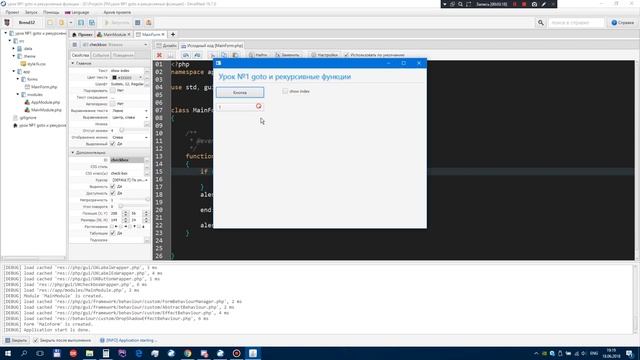Toggle the show index checkbox in the form
Viewport: 640px width, 360px height.
285,91
